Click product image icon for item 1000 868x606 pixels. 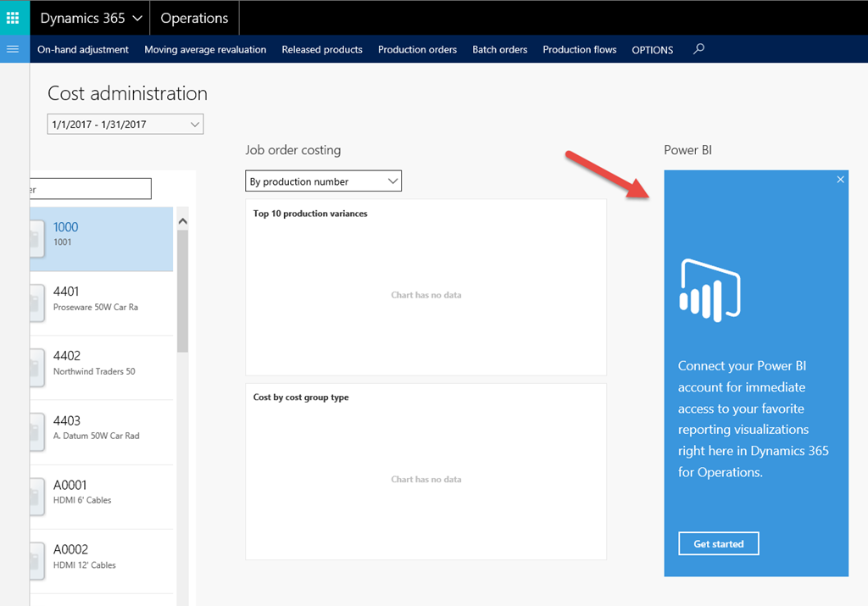[37, 238]
